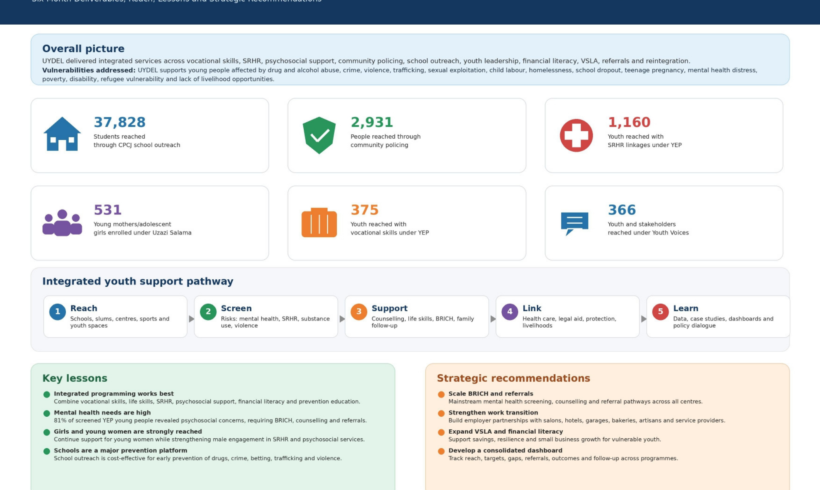This screenshot has height=490, width=820.
Task: Click the Learn step title
Action: (685, 309)
